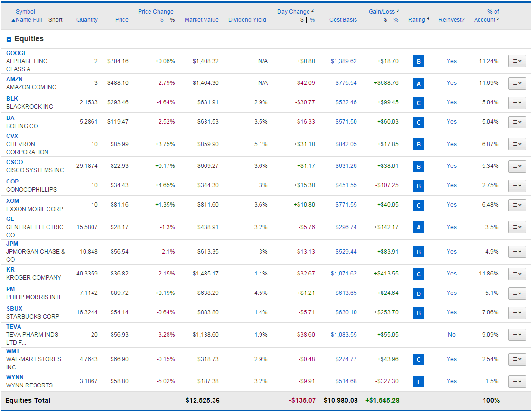
Task: Show Day Change in dollars
Action: click(302, 20)
